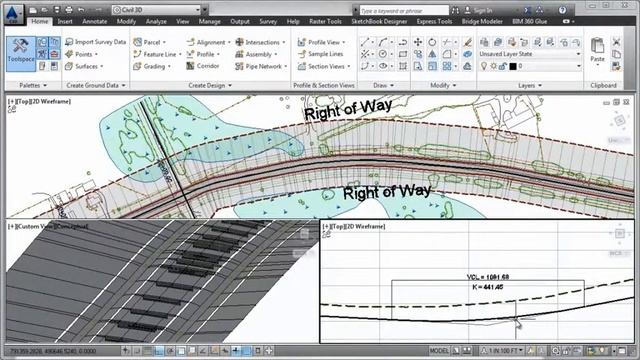Switch to the Analyze ribbon tab
The width and height of the screenshot is (640, 360).
[x=156, y=21]
